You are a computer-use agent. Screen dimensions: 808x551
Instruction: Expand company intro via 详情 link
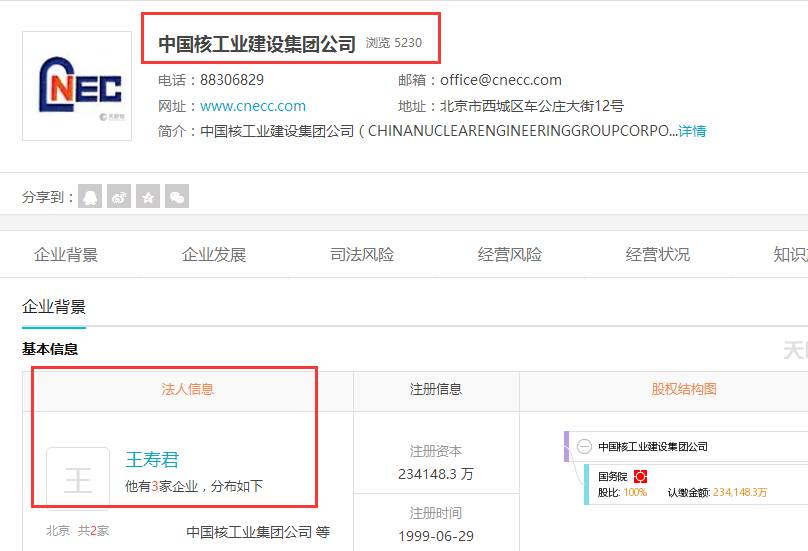coord(692,131)
